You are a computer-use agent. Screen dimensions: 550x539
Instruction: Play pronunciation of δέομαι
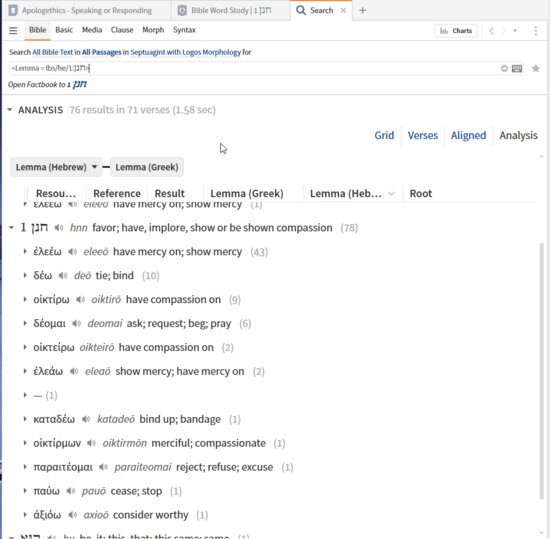click(x=76, y=323)
